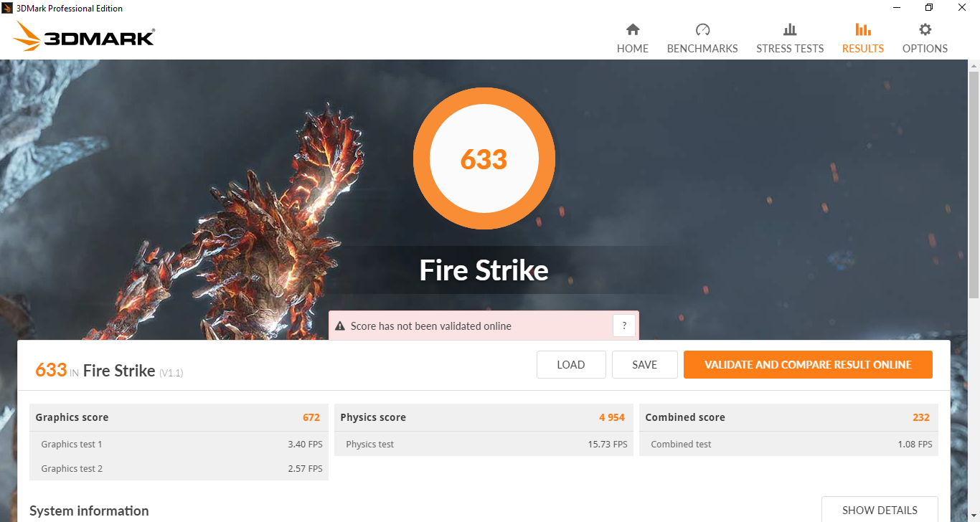
Task: Select the Results chart icon
Action: 863,29
